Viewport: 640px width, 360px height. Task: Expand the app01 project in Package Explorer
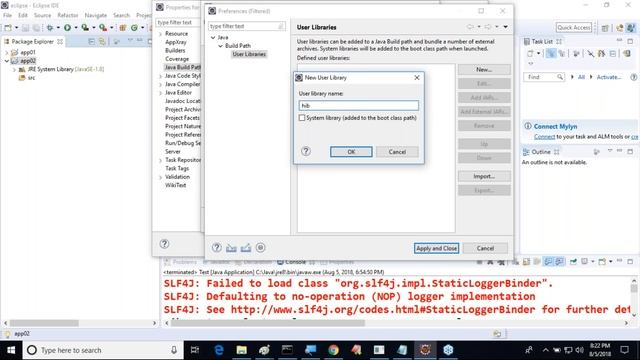click(x=7, y=53)
